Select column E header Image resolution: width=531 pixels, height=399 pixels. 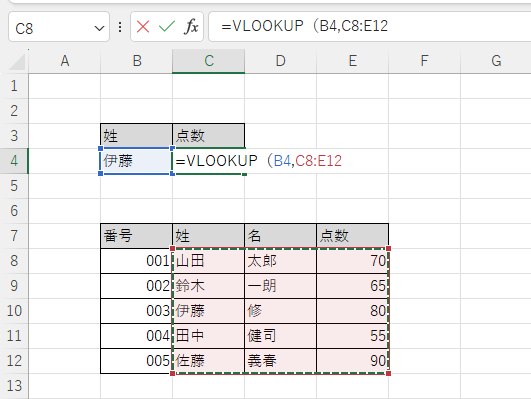click(x=353, y=61)
